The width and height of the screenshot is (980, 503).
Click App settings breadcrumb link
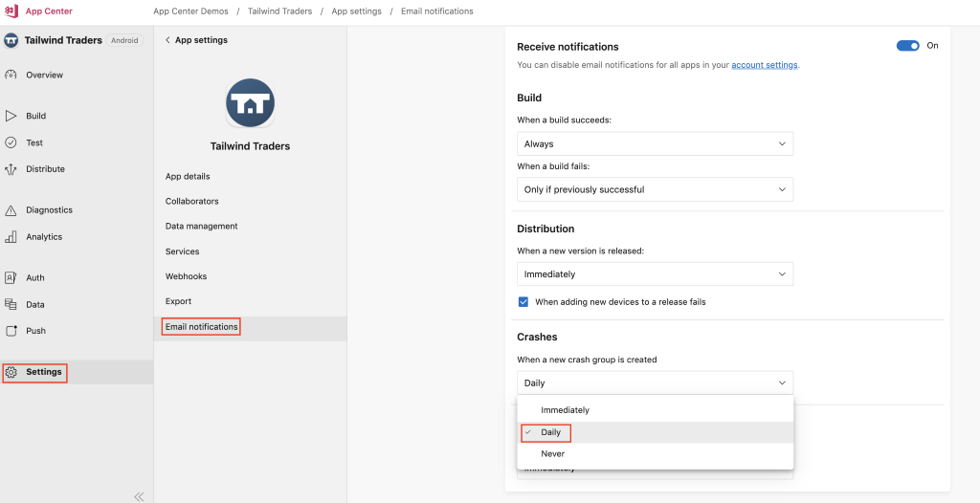point(356,11)
